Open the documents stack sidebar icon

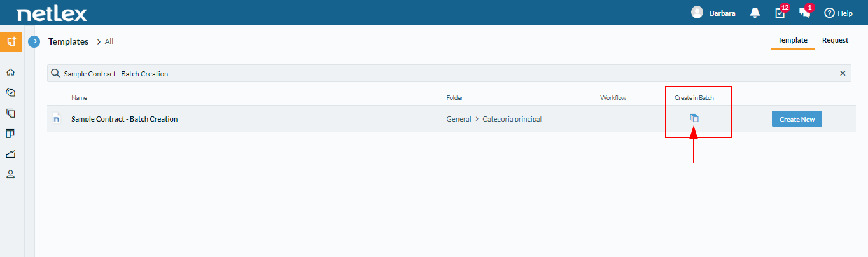pyautogui.click(x=10, y=113)
